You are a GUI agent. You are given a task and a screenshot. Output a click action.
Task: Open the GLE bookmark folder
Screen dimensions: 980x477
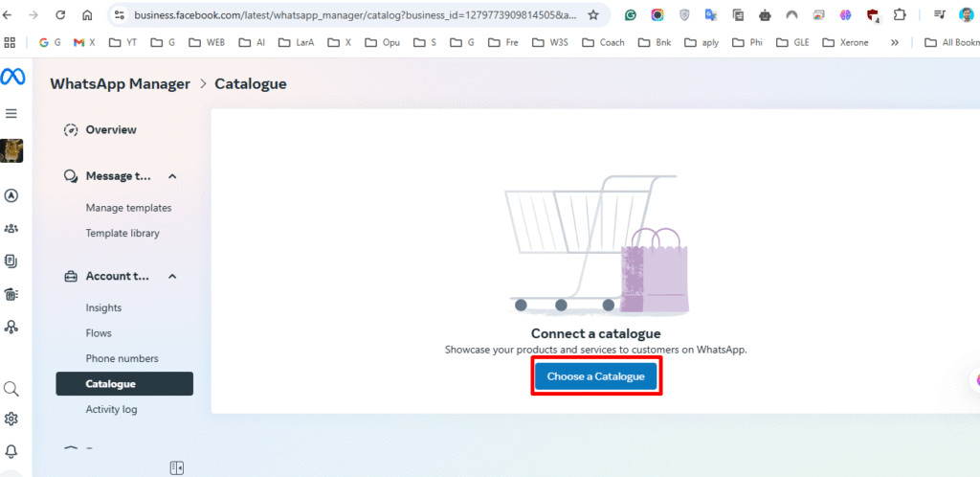tap(792, 42)
